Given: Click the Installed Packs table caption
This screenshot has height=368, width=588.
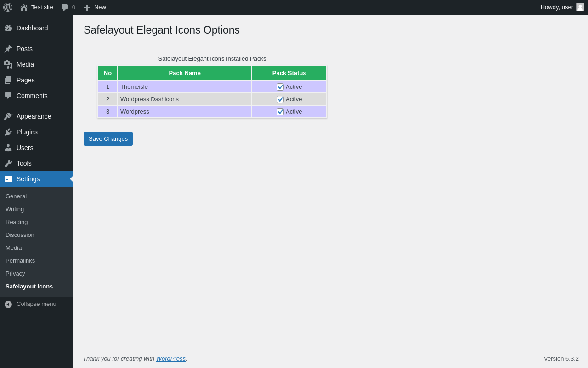Looking at the screenshot, I should (x=212, y=59).
